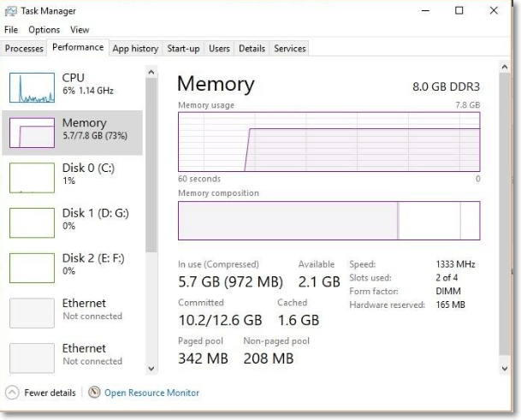Select the Memory graph thumbnail in sidebar

click(32, 133)
